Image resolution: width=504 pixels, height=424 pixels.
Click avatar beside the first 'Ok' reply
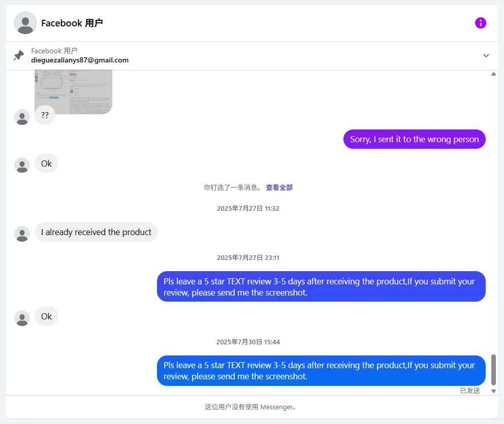click(x=22, y=165)
